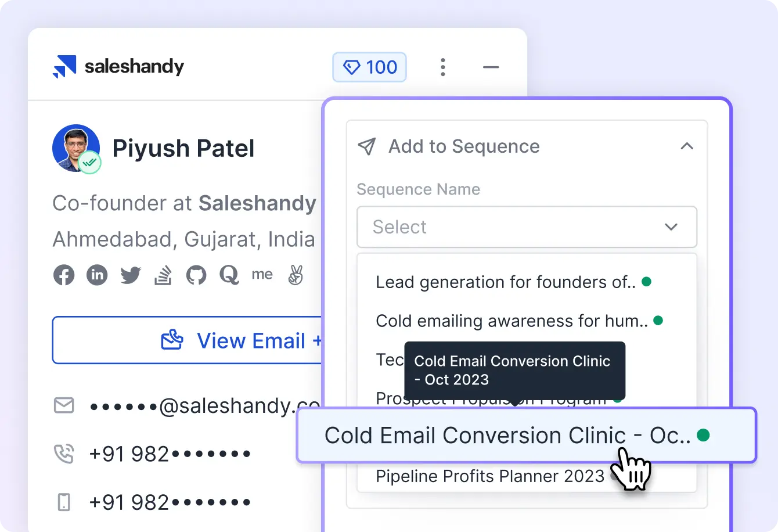Image resolution: width=778 pixels, height=532 pixels.
Task: Choose Cold Email Conversion Clinic sequence
Action: (508, 436)
